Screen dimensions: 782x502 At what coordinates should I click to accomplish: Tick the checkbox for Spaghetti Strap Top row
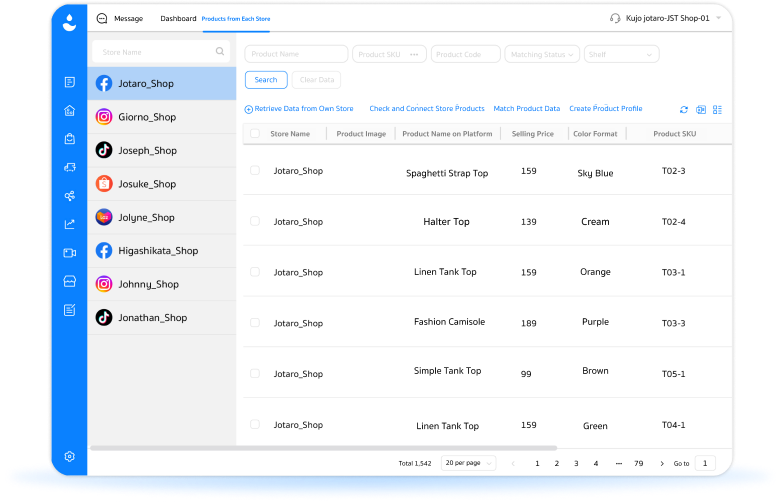click(x=255, y=170)
